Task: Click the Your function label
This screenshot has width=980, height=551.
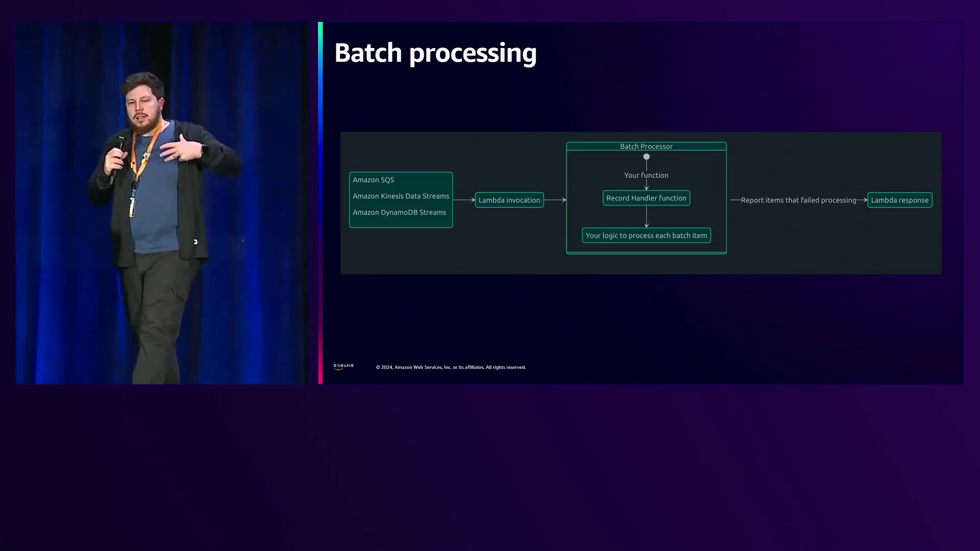Action: [x=646, y=176]
